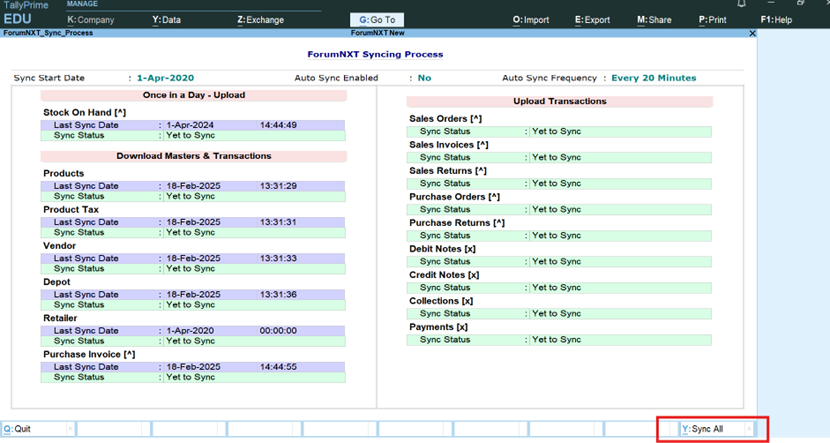Close the ForumNXT Sync Process screen

click(x=752, y=33)
